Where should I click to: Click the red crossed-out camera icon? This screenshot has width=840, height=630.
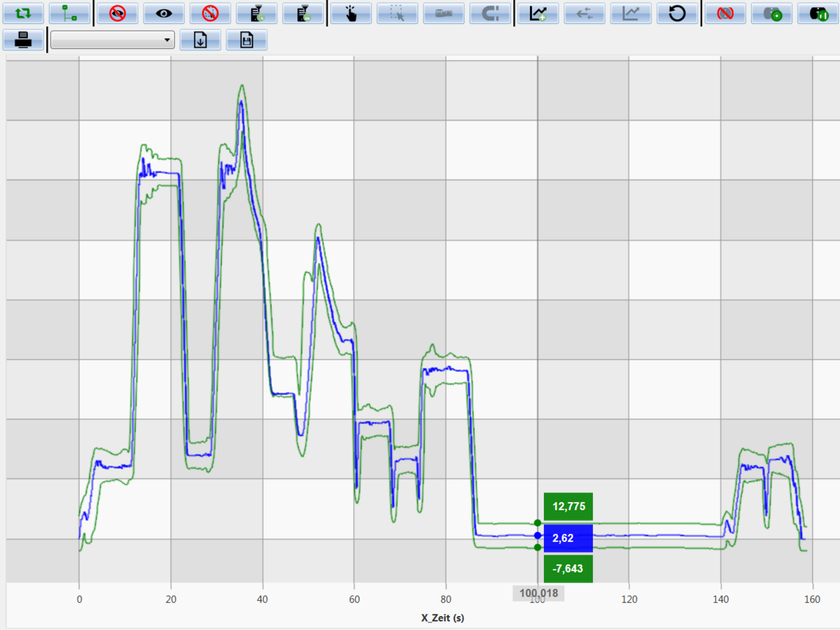point(725,13)
